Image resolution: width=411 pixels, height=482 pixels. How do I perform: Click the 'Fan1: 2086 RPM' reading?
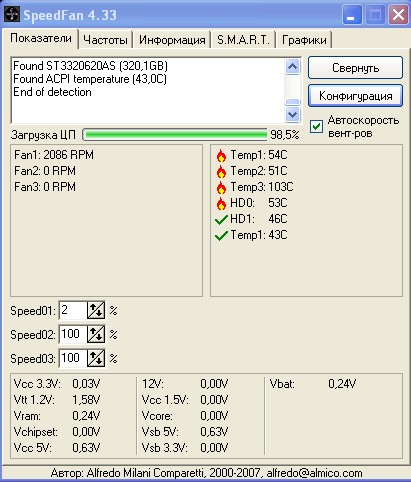tap(54, 155)
